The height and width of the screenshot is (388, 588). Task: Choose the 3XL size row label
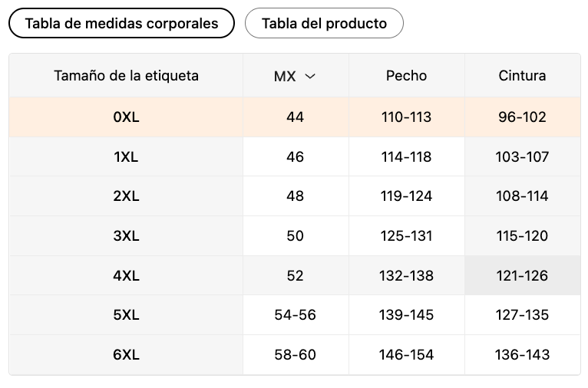coord(126,236)
